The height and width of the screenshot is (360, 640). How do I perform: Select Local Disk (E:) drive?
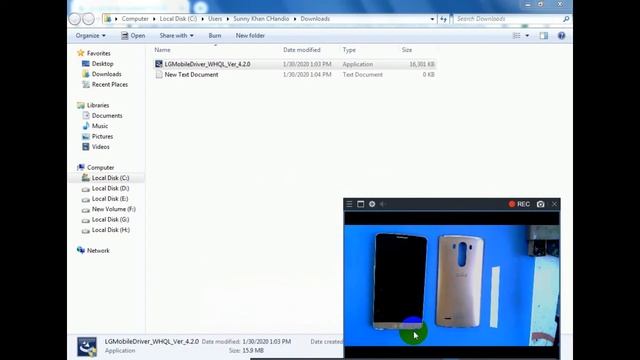point(110,199)
